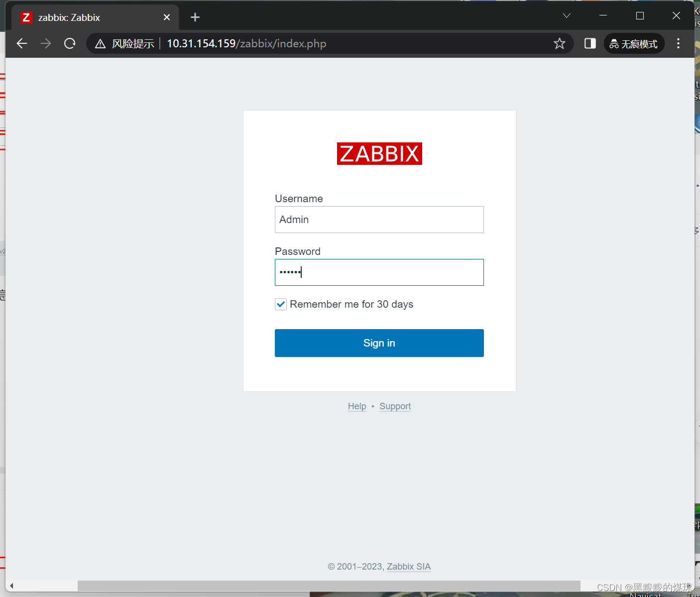Open the Help link
Image resolution: width=700 pixels, height=597 pixels.
[356, 406]
